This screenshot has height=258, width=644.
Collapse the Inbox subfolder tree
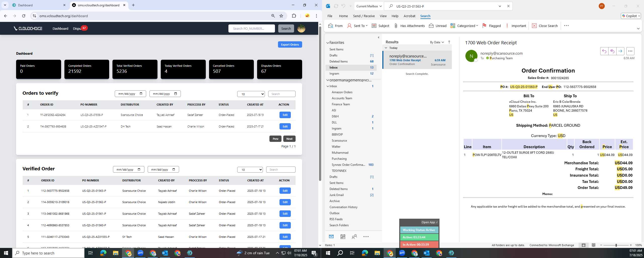pyautogui.click(x=328, y=86)
